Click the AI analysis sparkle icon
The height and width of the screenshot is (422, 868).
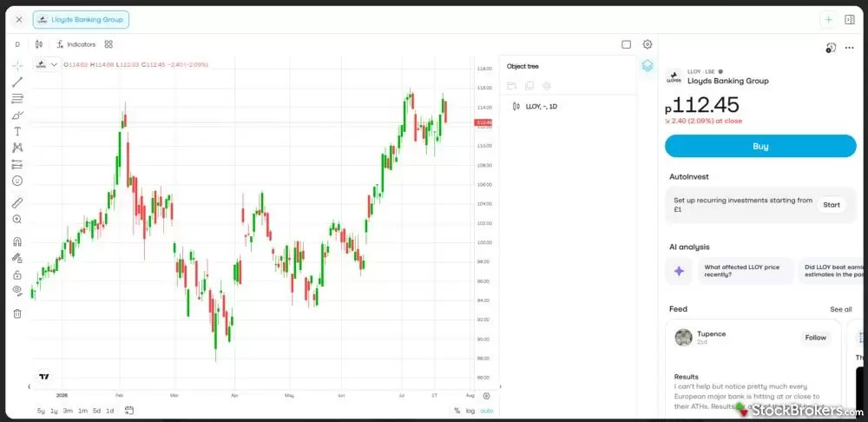[x=679, y=272]
